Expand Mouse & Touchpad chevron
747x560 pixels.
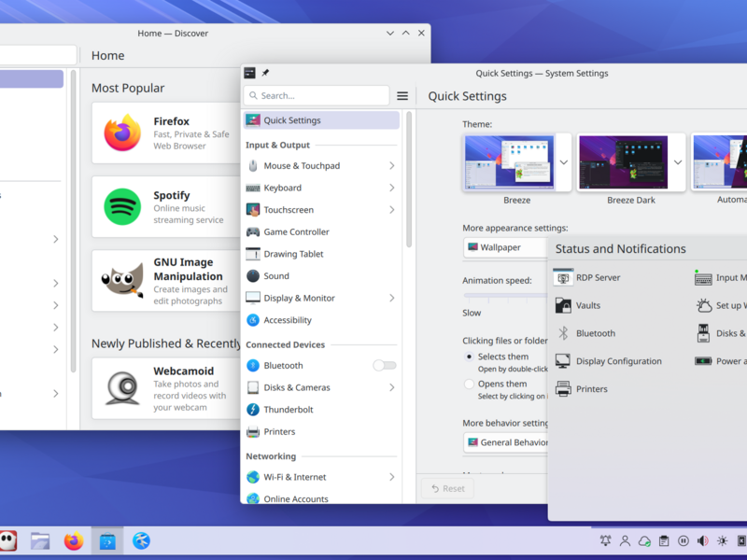(391, 166)
